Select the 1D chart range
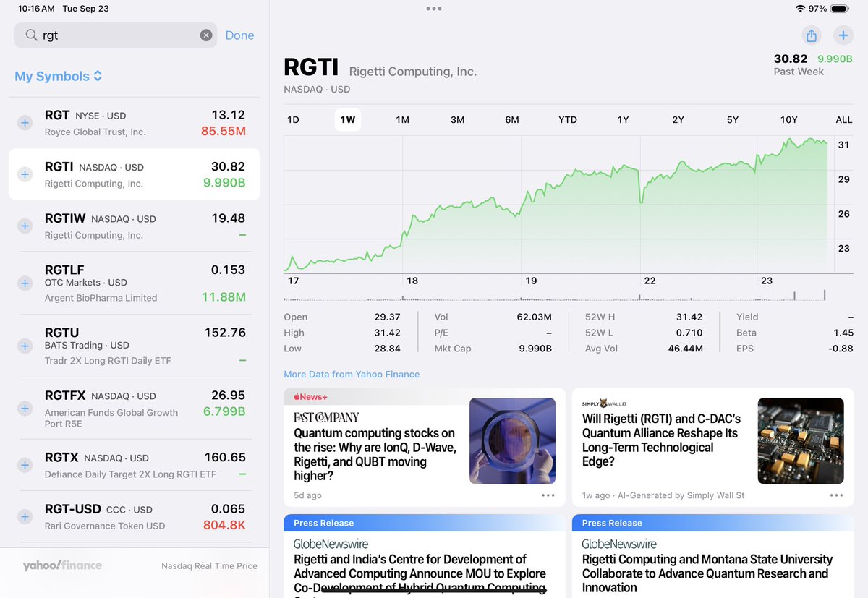The image size is (868, 598). (x=293, y=120)
